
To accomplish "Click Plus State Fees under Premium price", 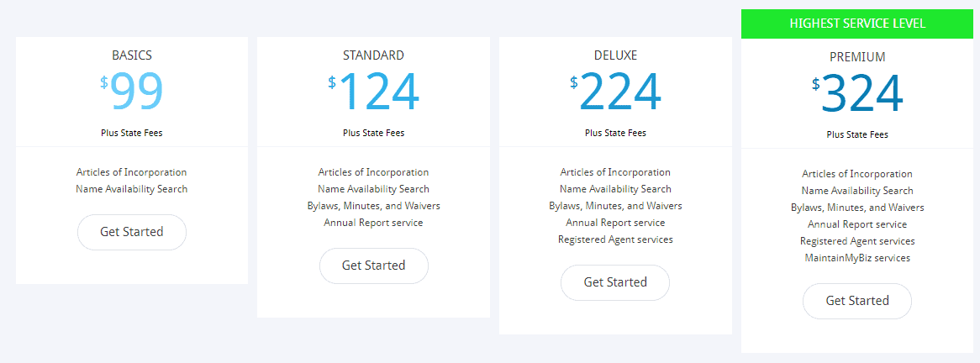I will point(857,134).
